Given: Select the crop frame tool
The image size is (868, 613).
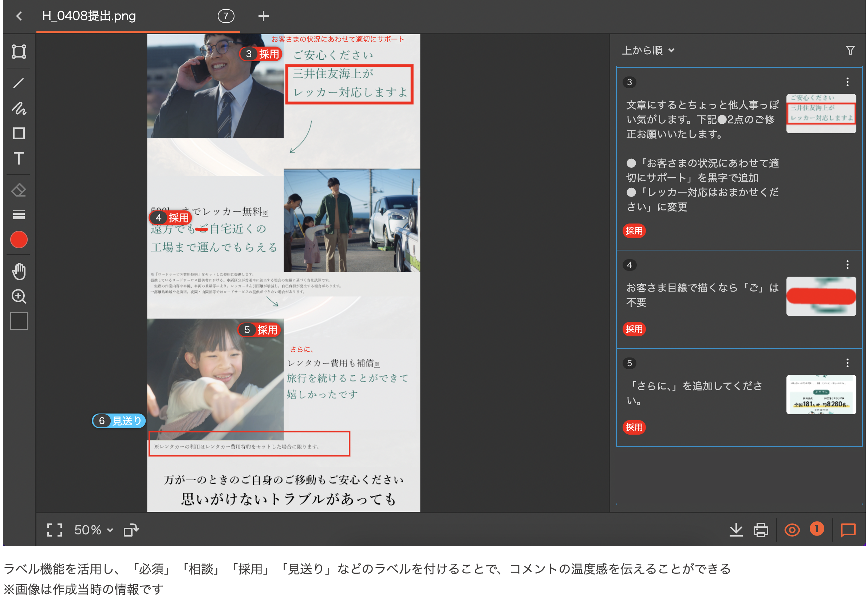Looking at the screenshot, I should [19, 51].
